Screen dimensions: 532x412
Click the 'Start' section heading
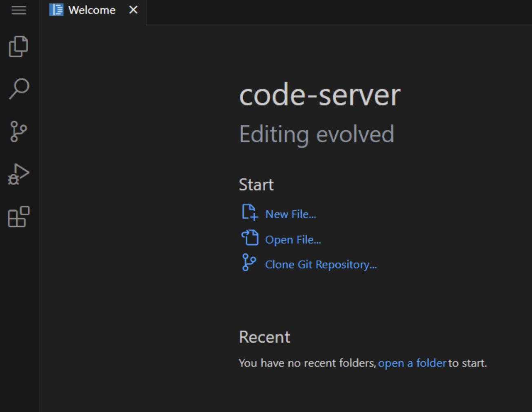[x=256, y=185]
